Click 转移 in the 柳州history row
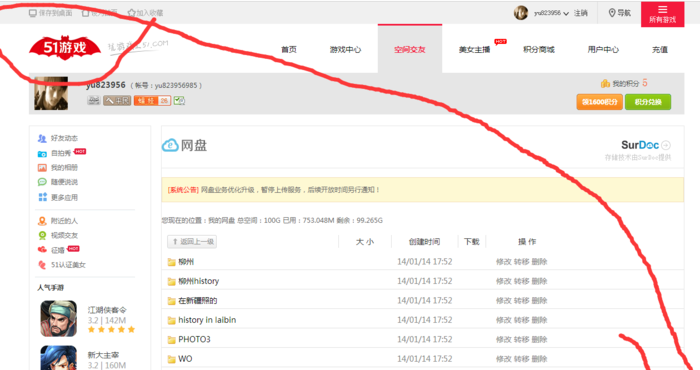The width and height of the screenshot is (700, 370). 521,281
